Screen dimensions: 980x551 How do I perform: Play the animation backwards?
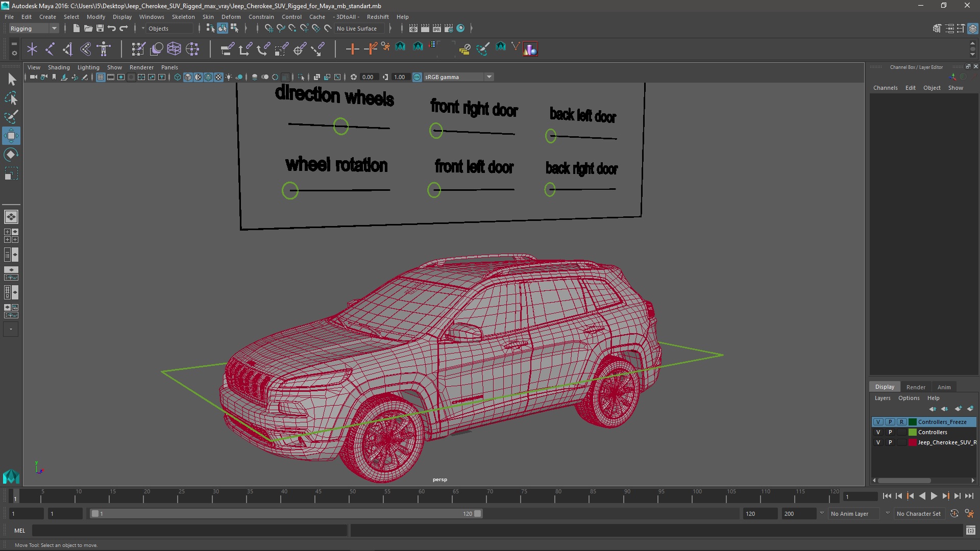922,496
